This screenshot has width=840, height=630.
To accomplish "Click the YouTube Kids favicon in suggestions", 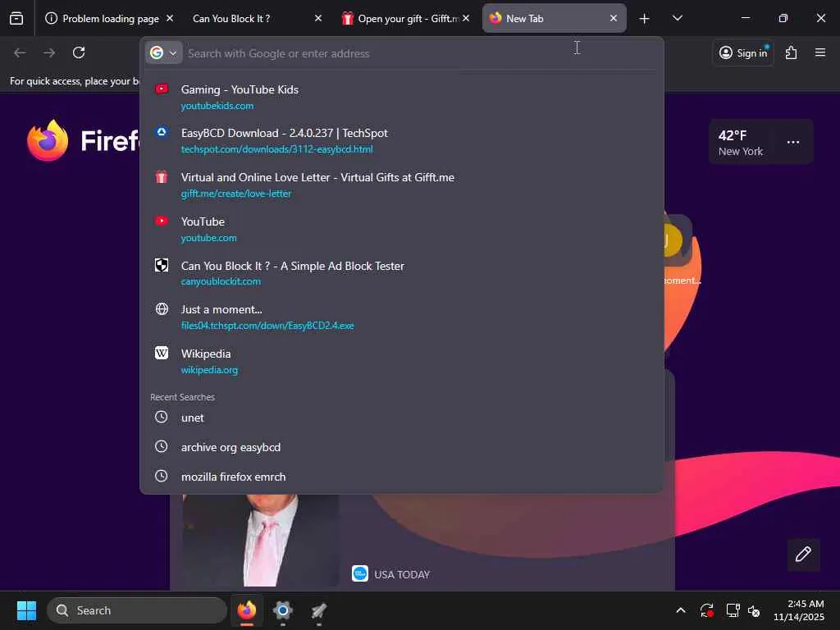I will click(162, 89).
